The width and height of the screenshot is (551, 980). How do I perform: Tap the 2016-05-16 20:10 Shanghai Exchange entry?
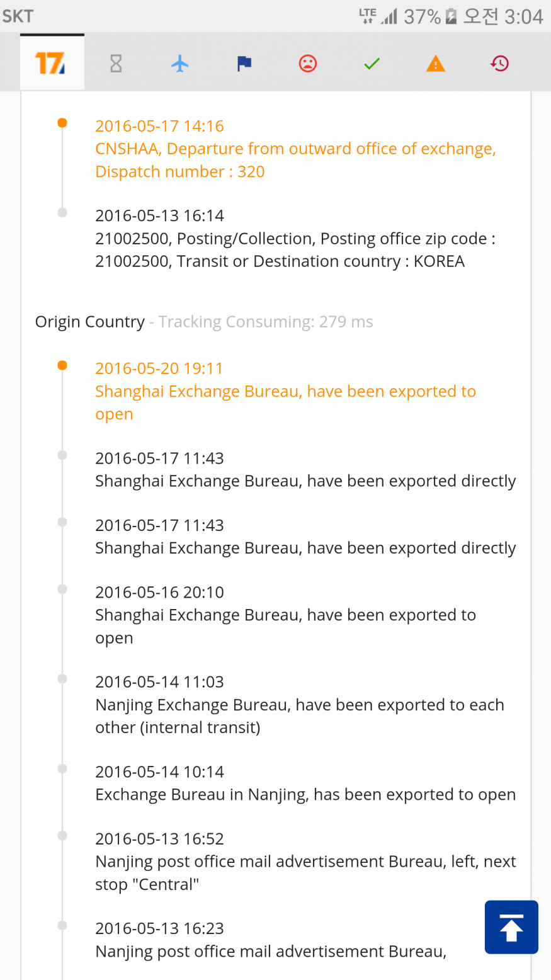[x=285, y=615]
